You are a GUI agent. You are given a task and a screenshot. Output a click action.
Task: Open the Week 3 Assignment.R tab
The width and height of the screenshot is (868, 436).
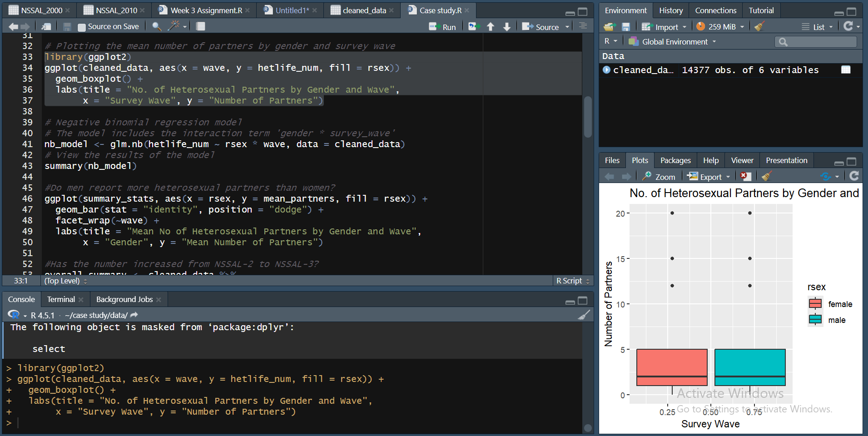coord(206,10)
